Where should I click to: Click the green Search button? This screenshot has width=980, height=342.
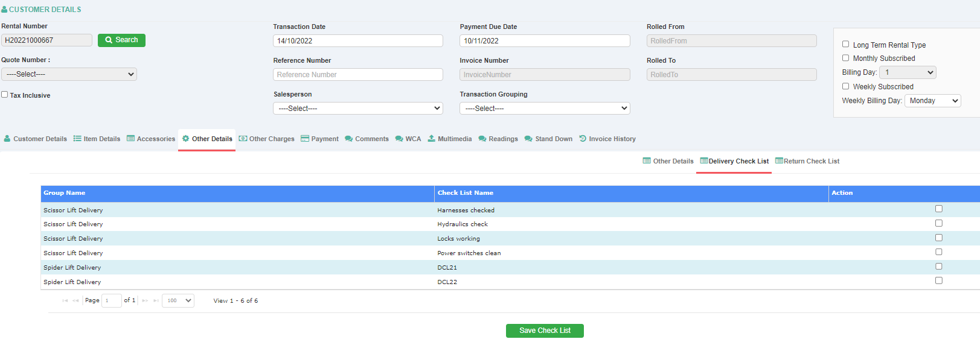121,40
